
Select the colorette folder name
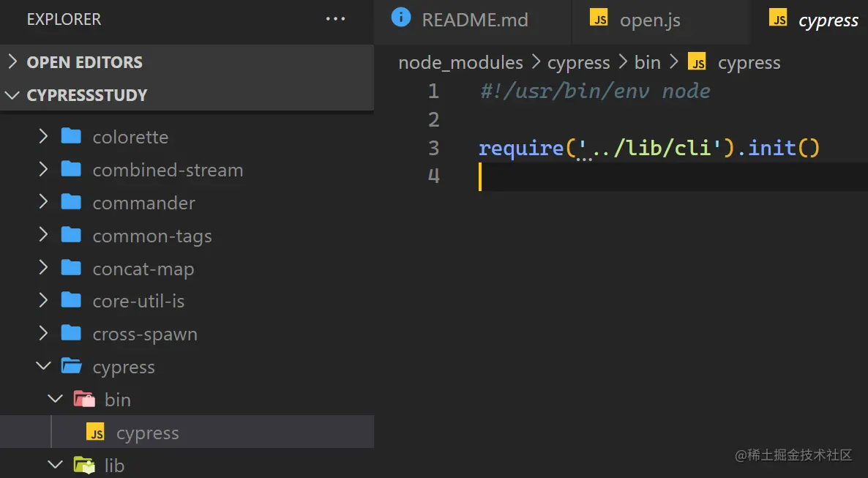[131, 137]
